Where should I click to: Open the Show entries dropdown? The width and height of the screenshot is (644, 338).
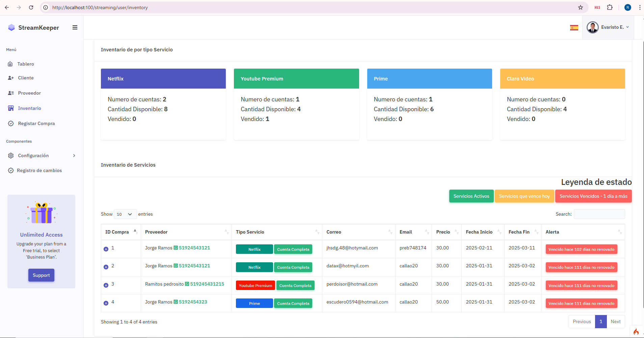click(125, 214)
